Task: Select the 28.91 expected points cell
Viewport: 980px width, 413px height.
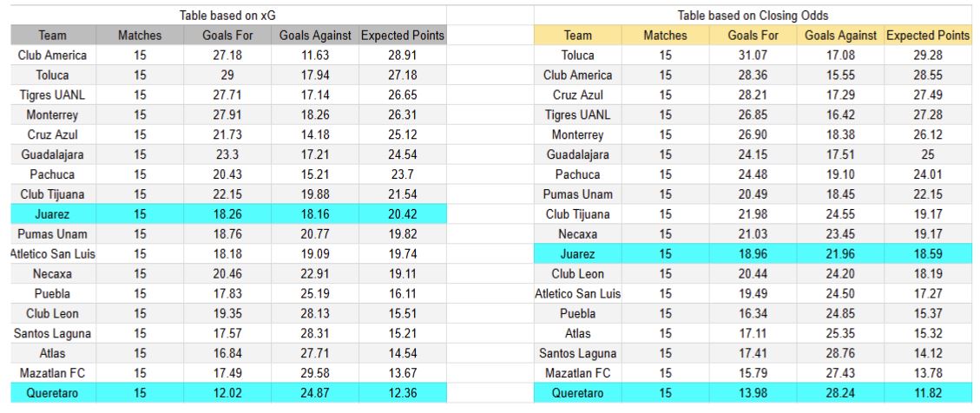Action: (x=402, y=55)
